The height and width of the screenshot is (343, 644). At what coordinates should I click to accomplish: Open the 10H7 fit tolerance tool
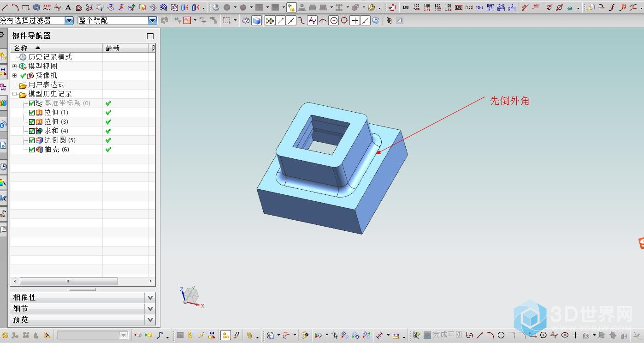click(480, 7)
